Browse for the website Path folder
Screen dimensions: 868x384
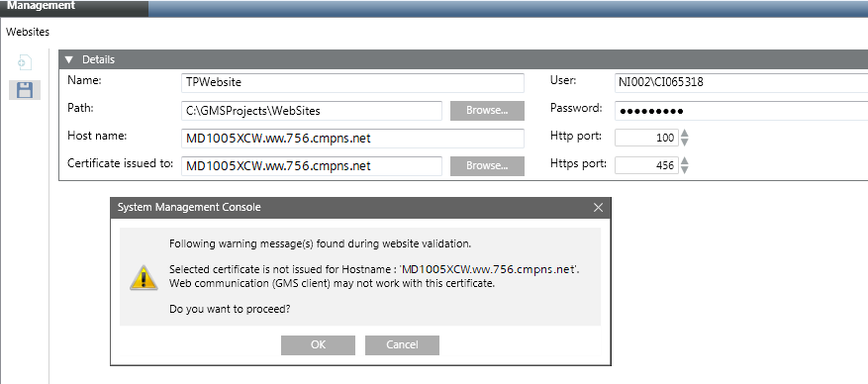tap(487, 110)
